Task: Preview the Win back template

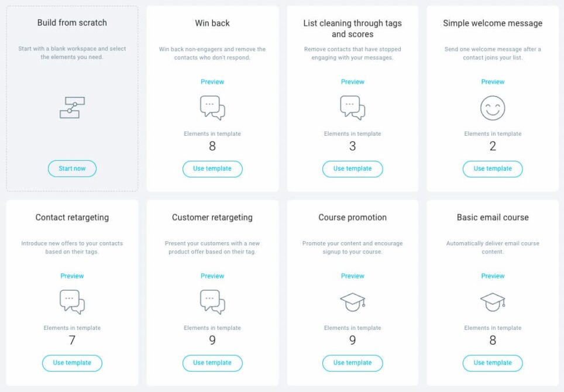Action: [212, 82]
